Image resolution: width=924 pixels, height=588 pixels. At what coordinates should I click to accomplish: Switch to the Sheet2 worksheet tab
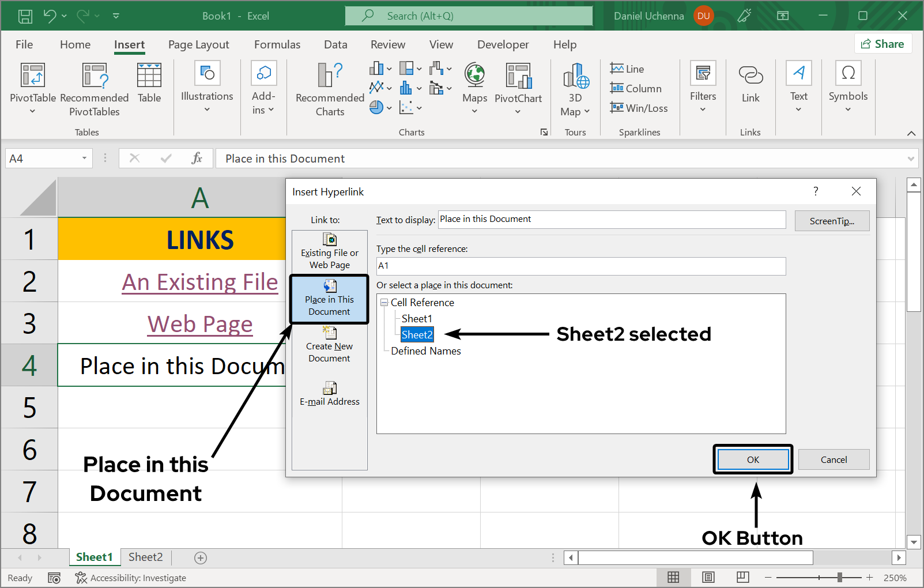[x=145, y=557]
